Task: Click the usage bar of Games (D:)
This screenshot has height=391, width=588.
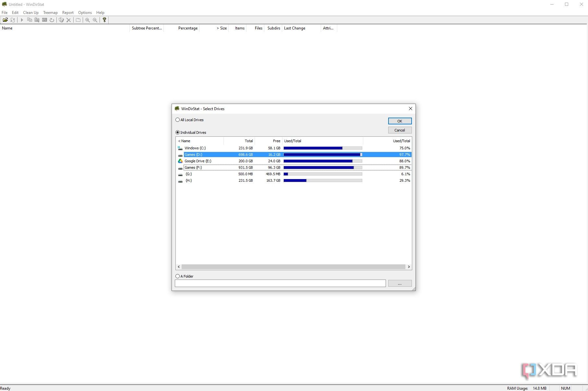Action: (323, 155)
